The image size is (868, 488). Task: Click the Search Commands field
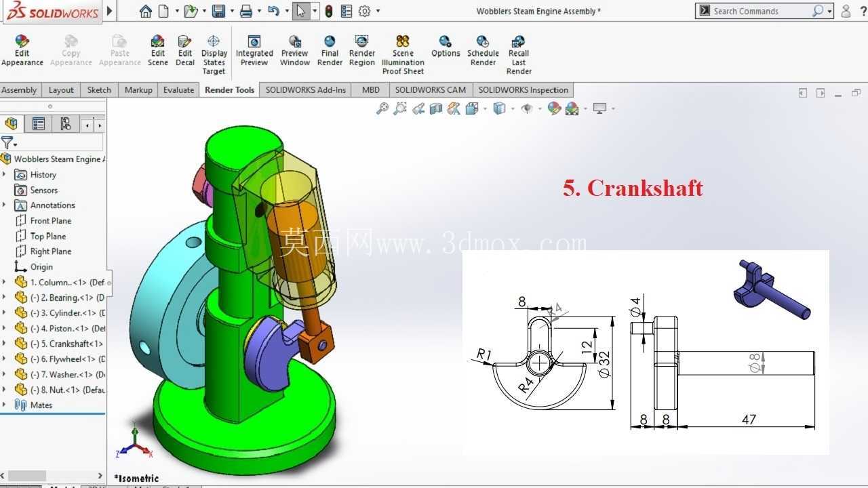pos(764,11)
